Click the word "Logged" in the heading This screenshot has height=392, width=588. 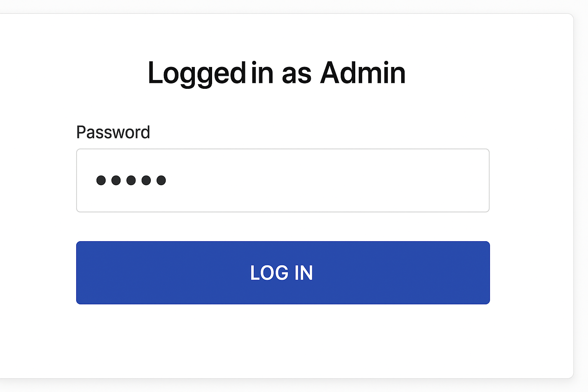(x=196, y=73)
